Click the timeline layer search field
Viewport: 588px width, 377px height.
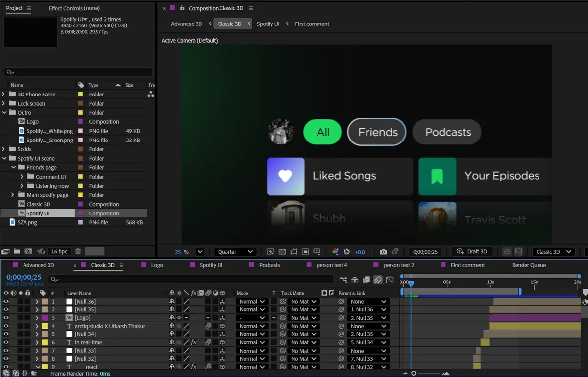191,279
